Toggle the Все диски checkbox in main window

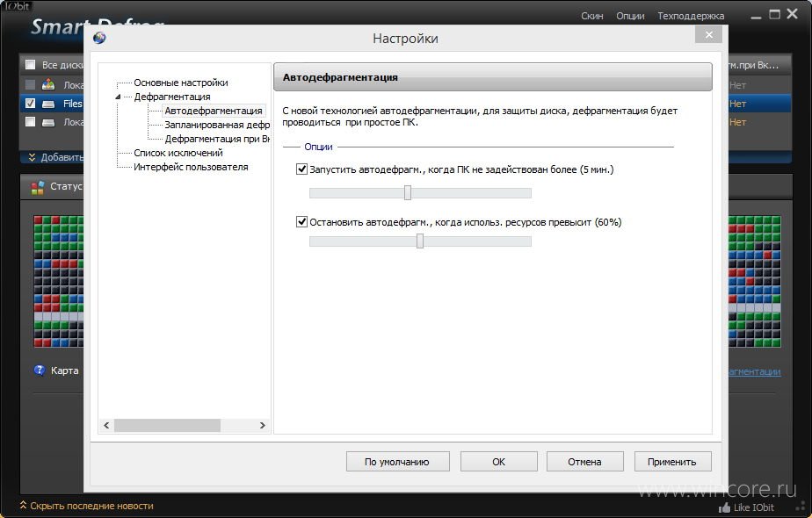point(31,65)
